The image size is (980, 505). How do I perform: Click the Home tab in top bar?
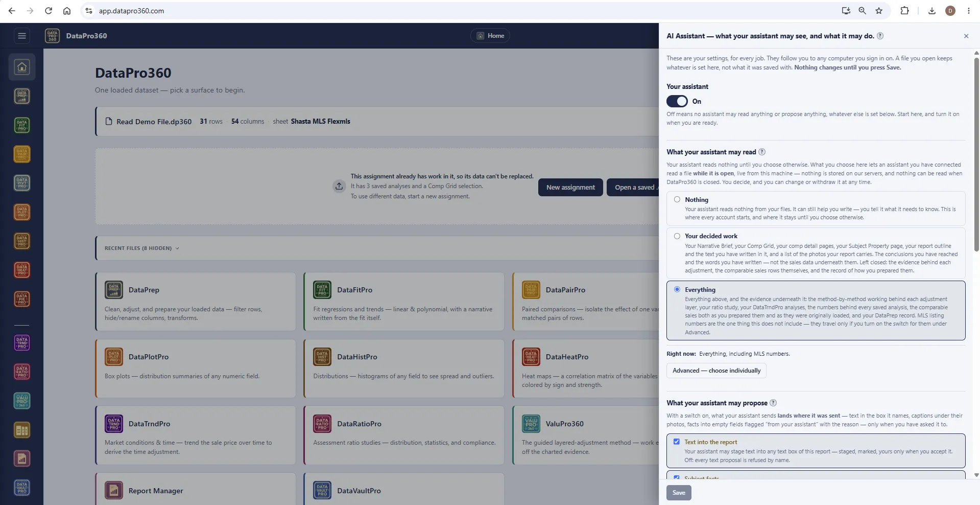(490, 36)
